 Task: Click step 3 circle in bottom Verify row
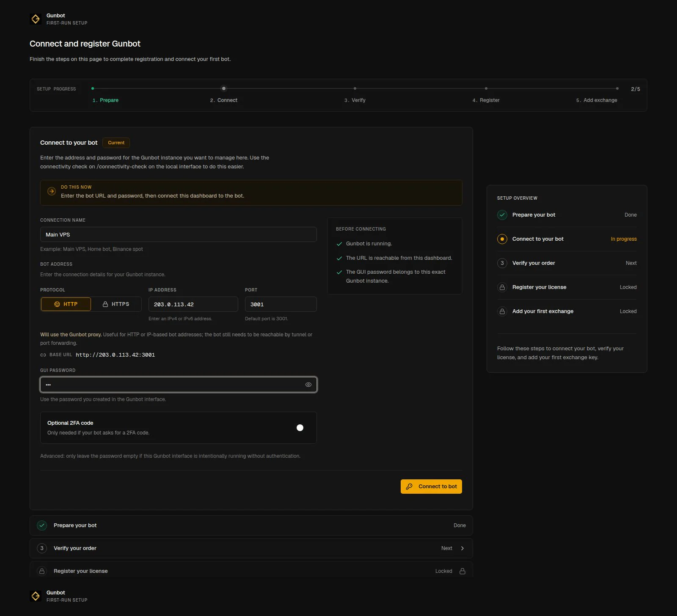pyautogui.click(x=42, y=548)
